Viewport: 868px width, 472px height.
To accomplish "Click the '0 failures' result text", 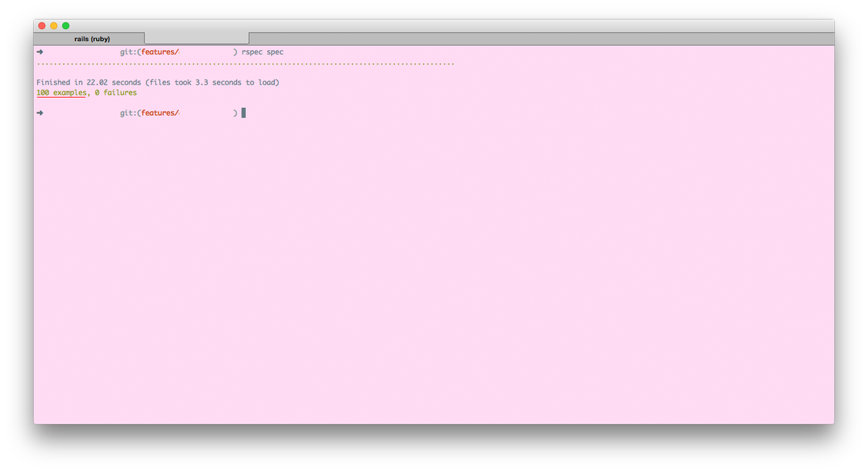I will pos(116,93).
